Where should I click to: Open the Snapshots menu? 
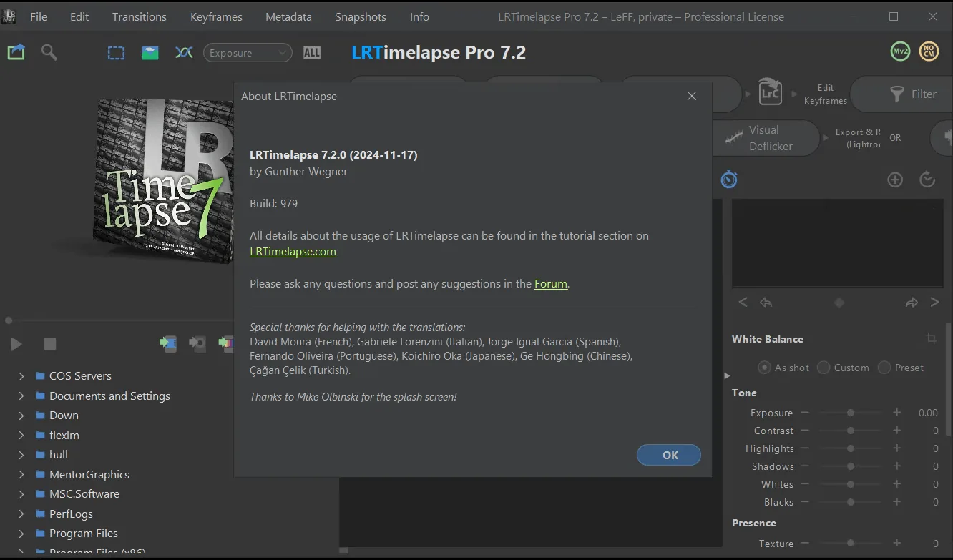(x=361, y=16)
